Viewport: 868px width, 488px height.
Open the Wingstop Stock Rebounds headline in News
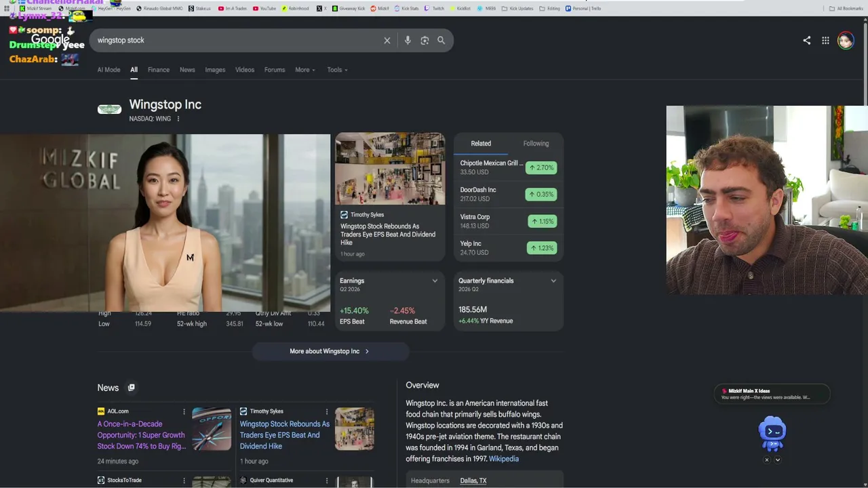[x=285, y=435]
